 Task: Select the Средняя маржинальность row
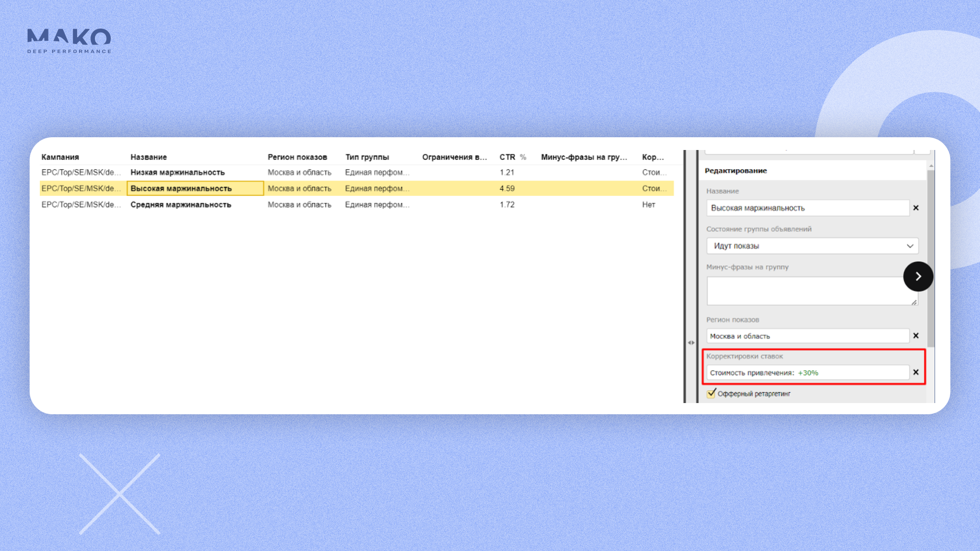[357, 205]
